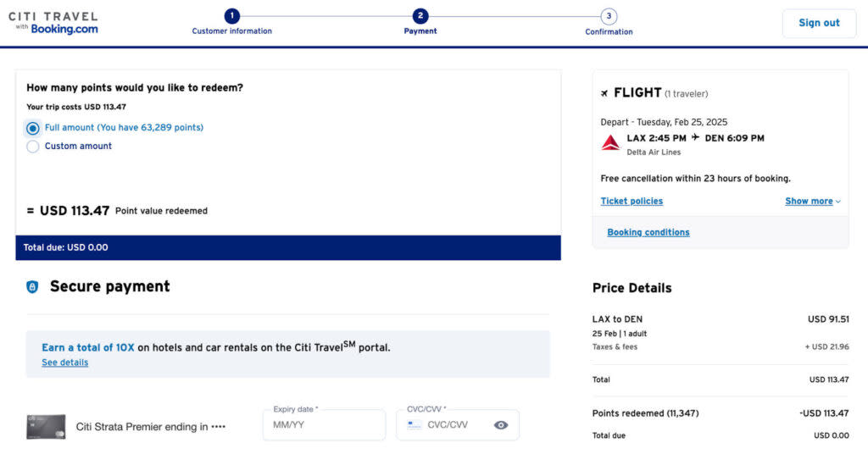Toggle CVC visibility eye icon
The height and width of the screenshot is (465, 868).
tap(501, 425)
